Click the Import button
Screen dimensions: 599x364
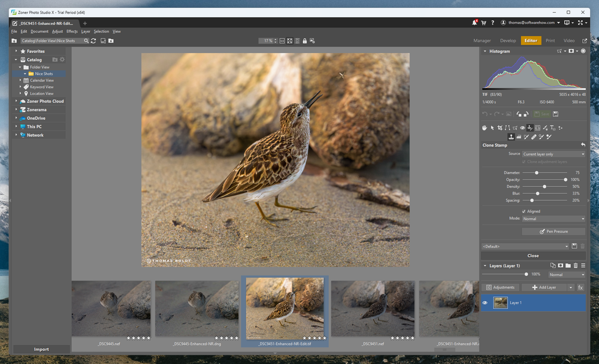[41, 349]
